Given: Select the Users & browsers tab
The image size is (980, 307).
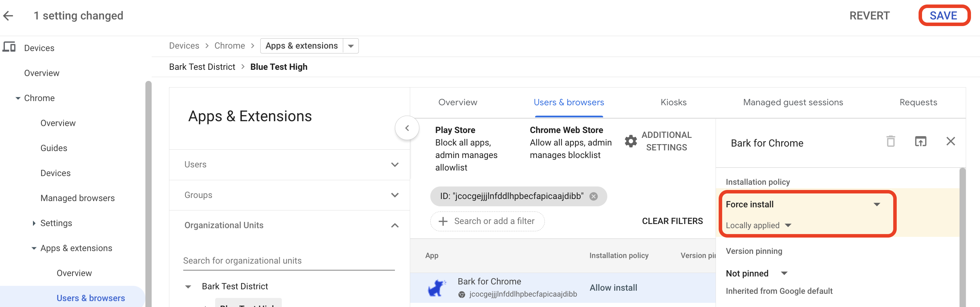Looking at the screenshot, I should coord(568,102).
